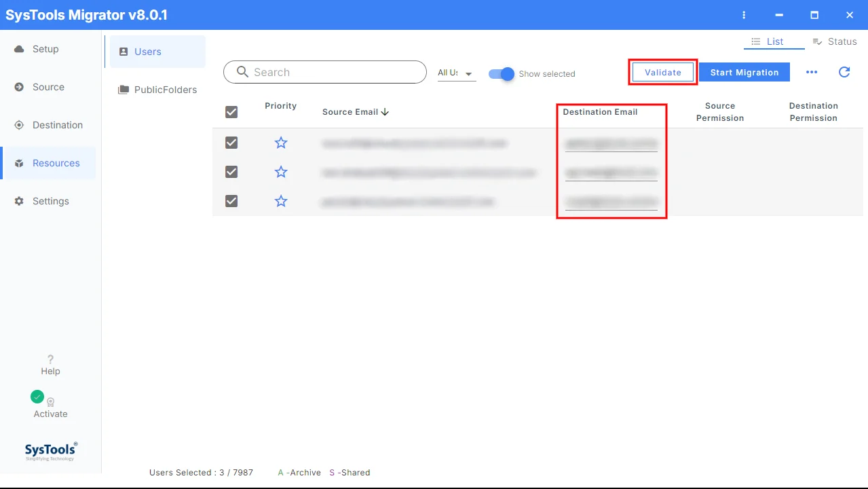Mark the third user row priority star
This screenshot has width=868, height=489.
[281, 201]
